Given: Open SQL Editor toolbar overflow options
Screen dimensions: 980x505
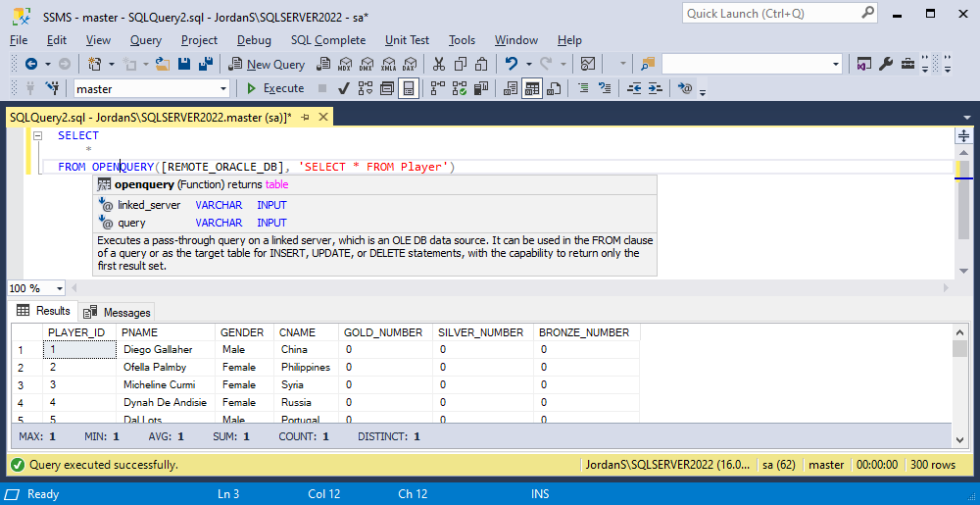Looking at the screenshot, I should click(x=703, y=92).
